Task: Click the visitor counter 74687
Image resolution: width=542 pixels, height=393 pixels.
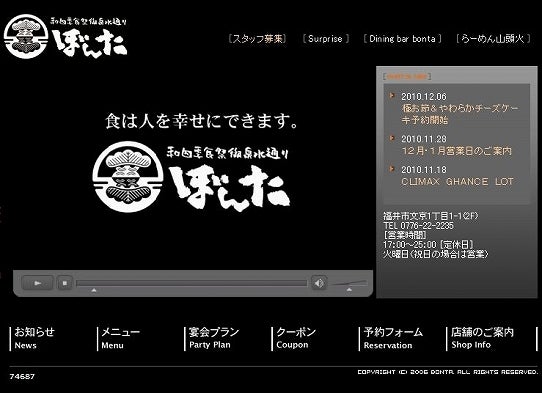Action: (x=22, y=376)
